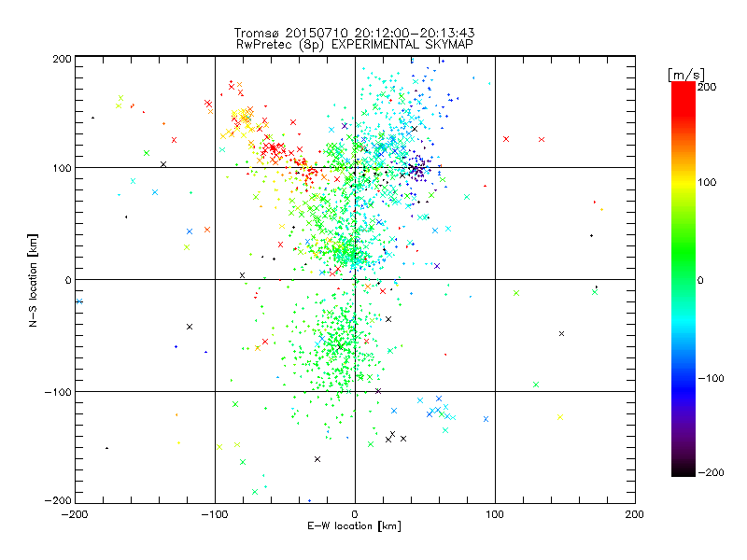This screenshot has width=747, height=560.
Task: Click the '-100' tick label on E-W axis
Action: (x=215, y=514)
